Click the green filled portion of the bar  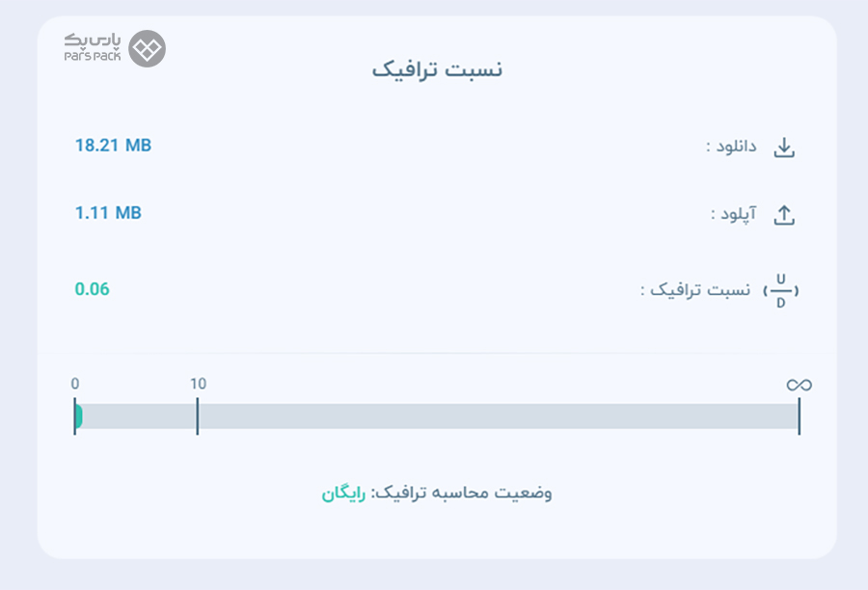[x=79, y=416]
